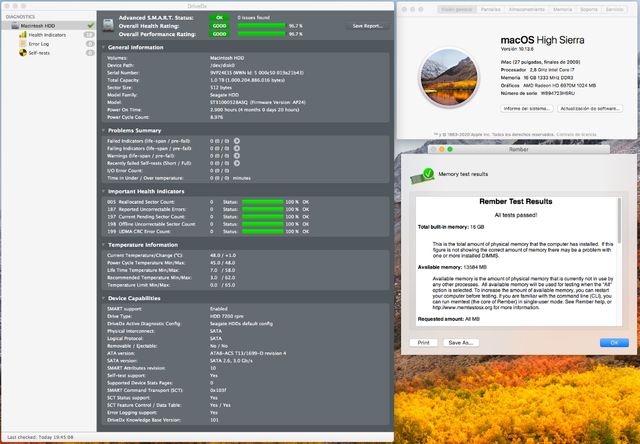The height and width of the screenshot is (444, 640).
Task: Collapse the Important Health Indicators section
Action: (104, 191)
